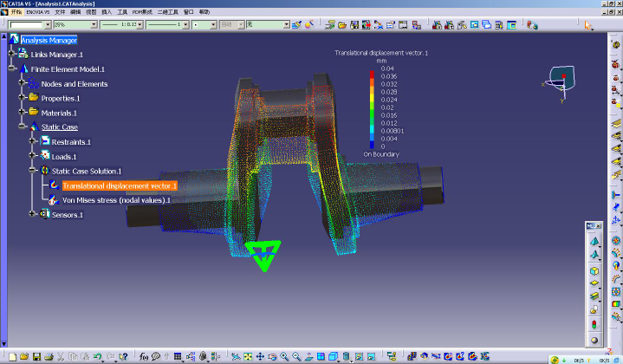Click the Fly mode icon in bottom toolbar
This screenshot has height=364, width=623.
coord(236,356)
